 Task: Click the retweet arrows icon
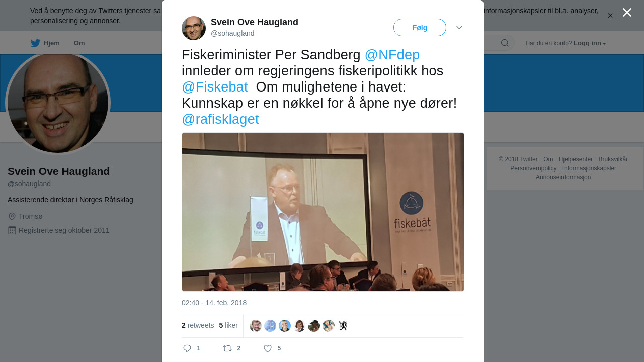[227, 348]
